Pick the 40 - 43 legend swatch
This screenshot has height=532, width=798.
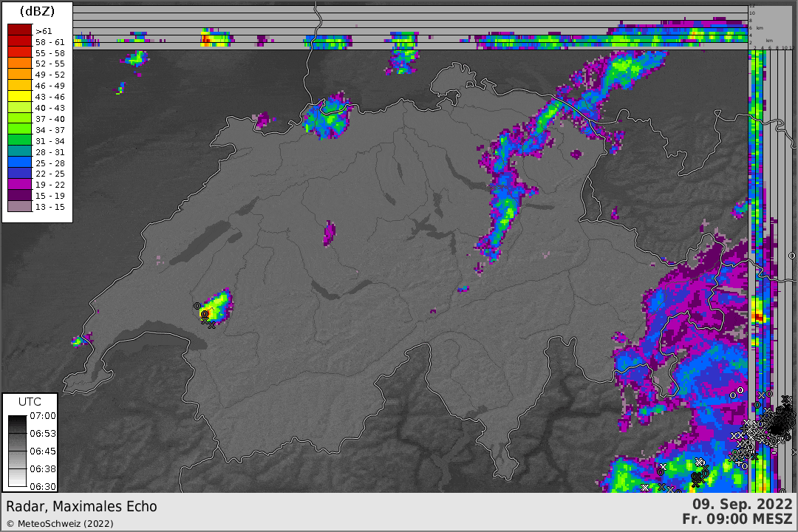coord(19,107)
